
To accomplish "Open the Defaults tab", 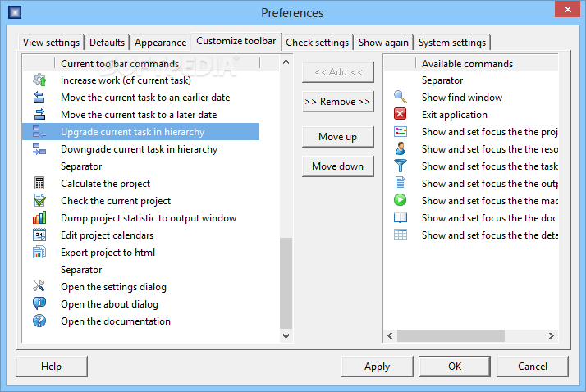I will coord(107,43).
